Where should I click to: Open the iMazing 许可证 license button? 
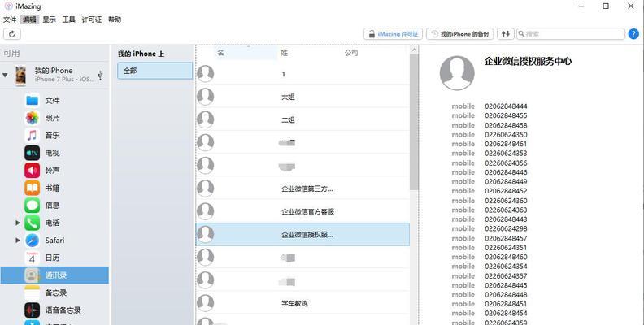point(393,34)
